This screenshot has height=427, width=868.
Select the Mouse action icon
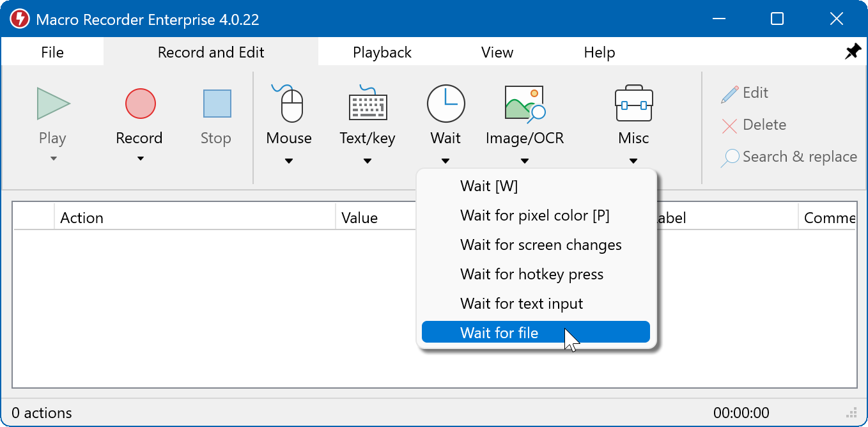click(x=290, y=104)
